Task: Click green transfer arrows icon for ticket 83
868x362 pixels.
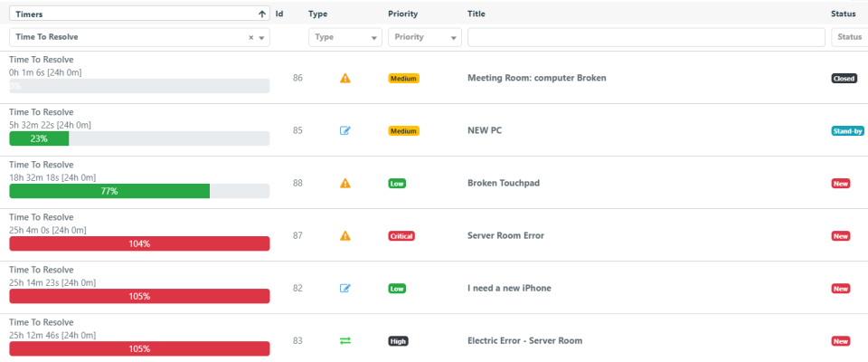Action: click(344, 341)
